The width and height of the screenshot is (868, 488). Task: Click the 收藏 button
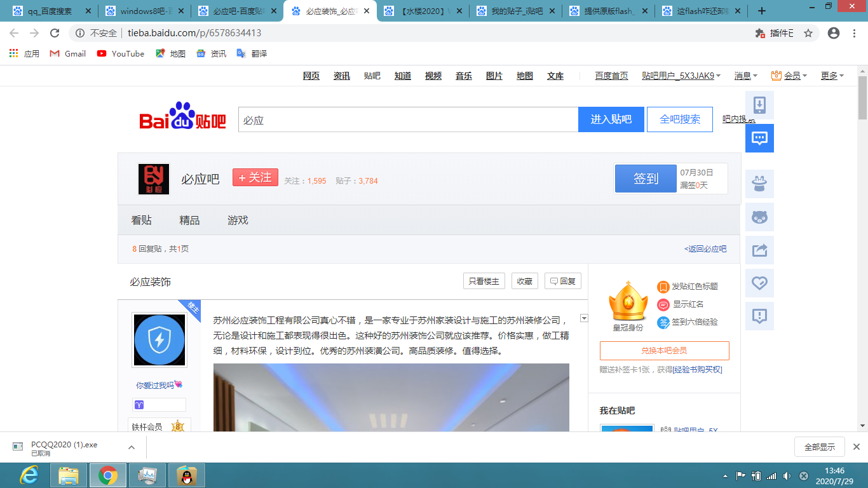tap(525, 281)
